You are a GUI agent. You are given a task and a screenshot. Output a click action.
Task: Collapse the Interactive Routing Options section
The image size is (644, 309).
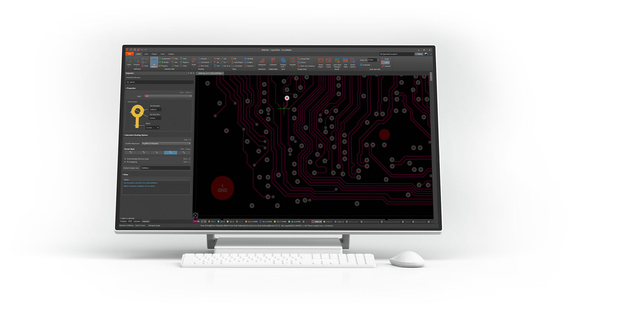coord(124,135)
